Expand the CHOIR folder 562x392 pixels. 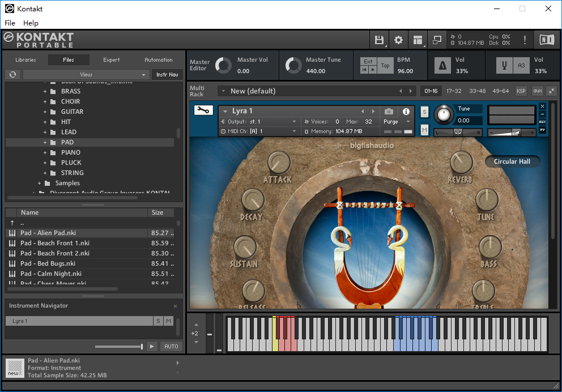(45, 102)
